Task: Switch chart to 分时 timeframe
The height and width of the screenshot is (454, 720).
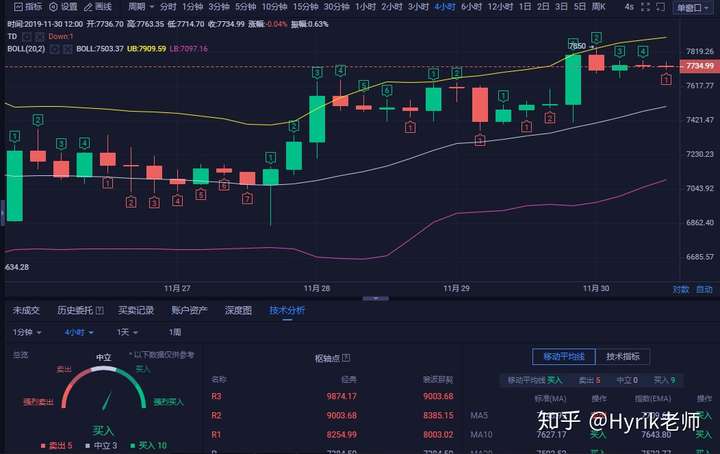Action: click(168, 7)
